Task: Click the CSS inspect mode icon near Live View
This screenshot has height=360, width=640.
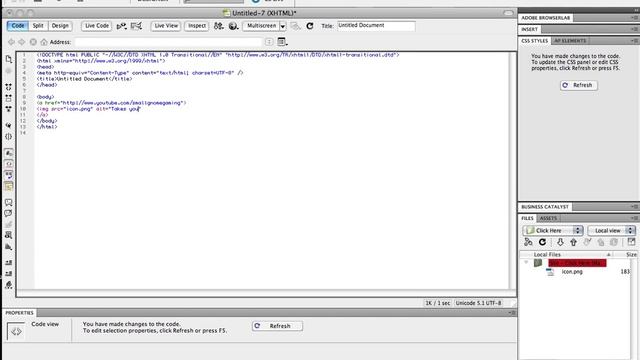Action: (136, 26)
